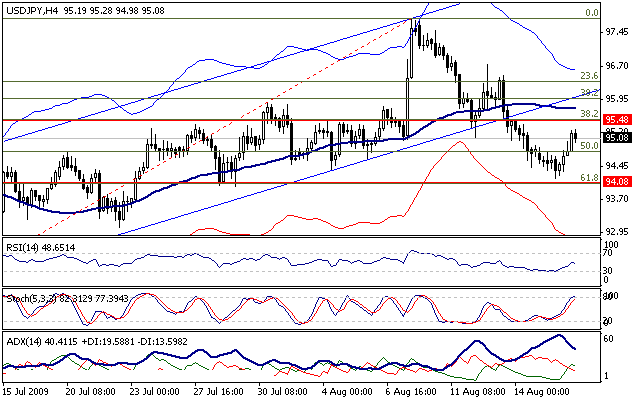Click the 0.0 Fibonacci level label
The height and width of the screenshot is (400, 640).
(590, 13)
